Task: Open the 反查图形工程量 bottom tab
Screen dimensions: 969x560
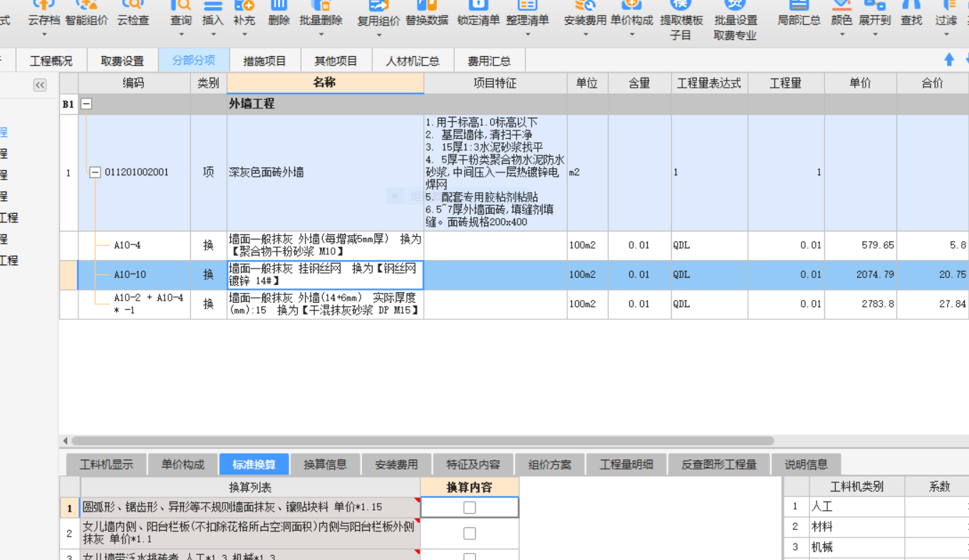Action: [x=718, y=465]
